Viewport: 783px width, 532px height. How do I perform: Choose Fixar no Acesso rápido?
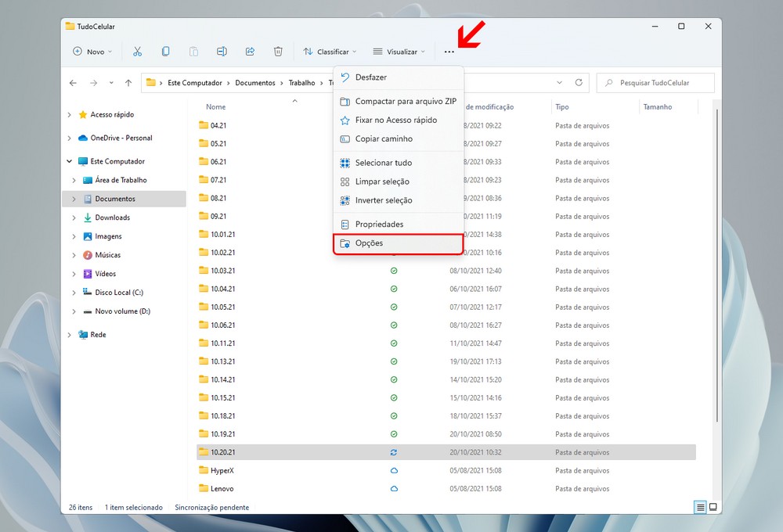tap(399, 120)
